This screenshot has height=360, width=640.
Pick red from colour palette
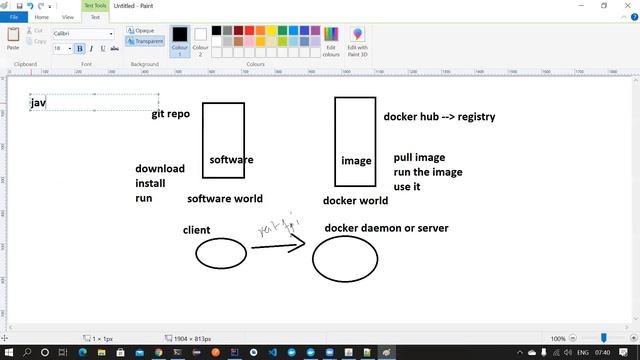[x=249, y=30]
